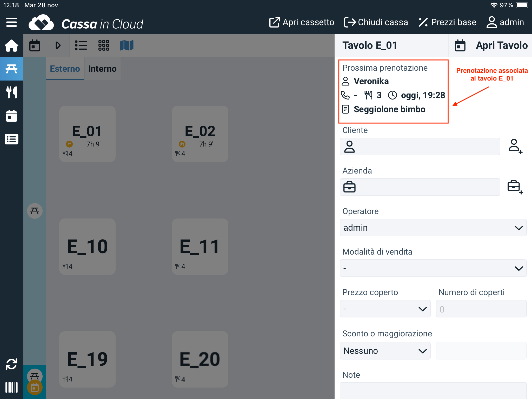Open the Sconto o maggiorazione Nessuno dropdown

click(385, 351)
